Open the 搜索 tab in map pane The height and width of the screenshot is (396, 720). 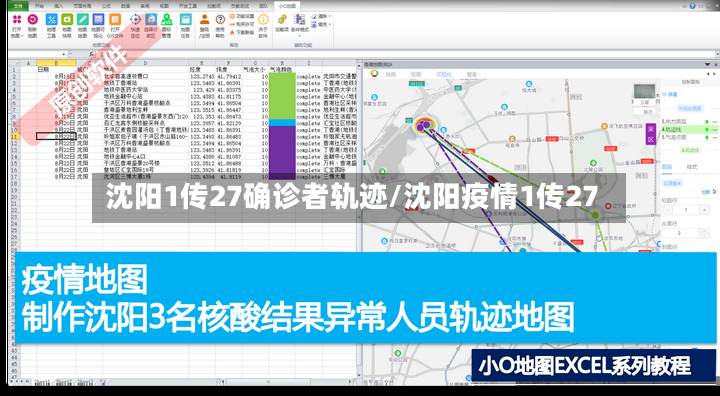(472, 74)
